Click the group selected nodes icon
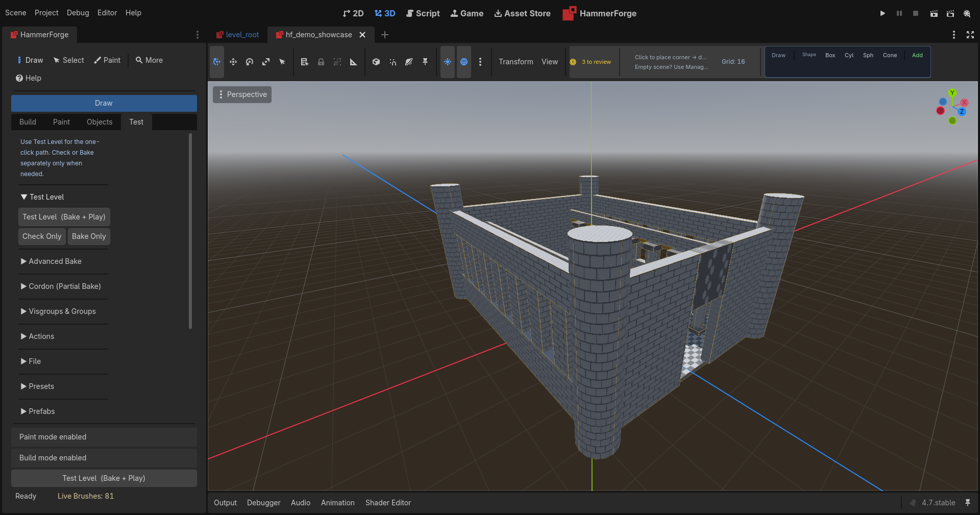 click(337, 62)
